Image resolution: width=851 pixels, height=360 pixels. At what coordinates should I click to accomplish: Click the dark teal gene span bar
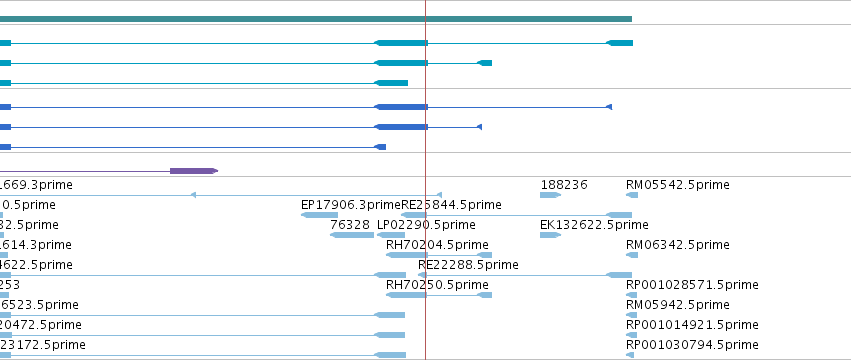(x=316, y=19)
